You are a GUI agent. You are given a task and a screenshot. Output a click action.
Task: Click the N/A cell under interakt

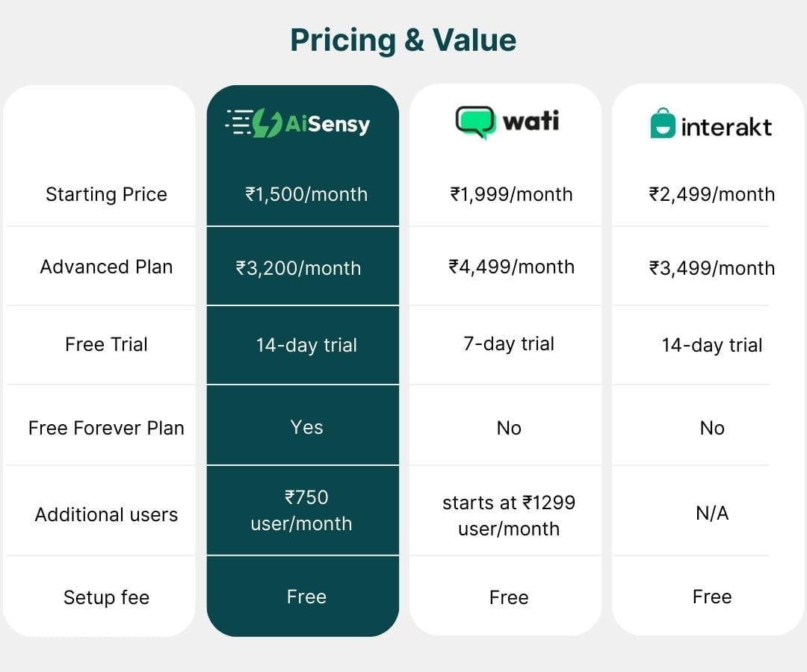711,513
